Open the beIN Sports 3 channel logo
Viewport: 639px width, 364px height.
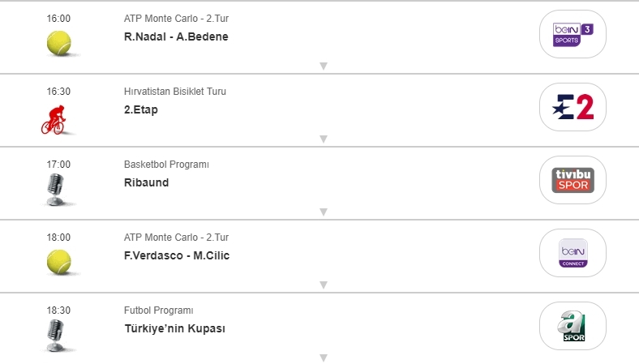(573, 34)
